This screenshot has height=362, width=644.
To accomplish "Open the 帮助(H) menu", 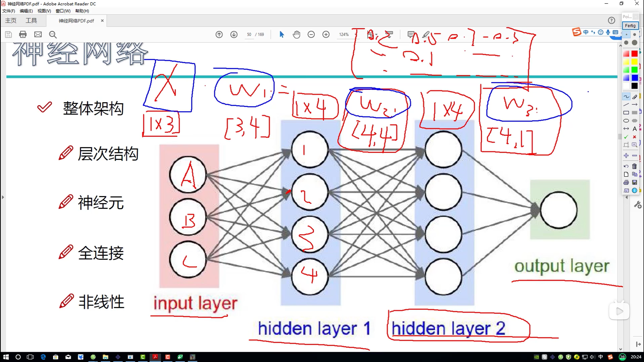I will (82, 11).
